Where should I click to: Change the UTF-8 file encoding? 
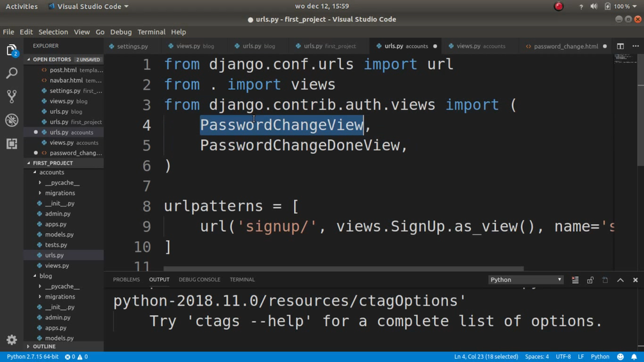(563, 357)
